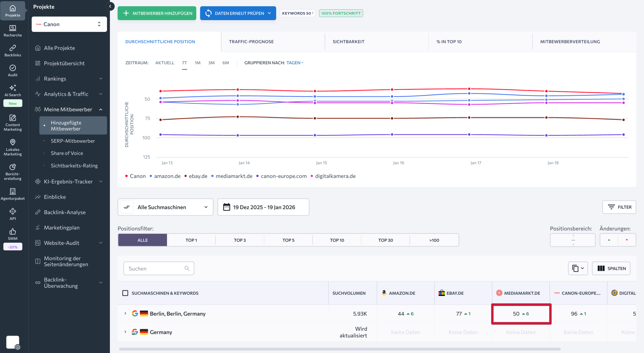Viewport: 644px width, 353px height.
Task: Toggle positive changes up-arrow filter
Action: click(609, 240)
